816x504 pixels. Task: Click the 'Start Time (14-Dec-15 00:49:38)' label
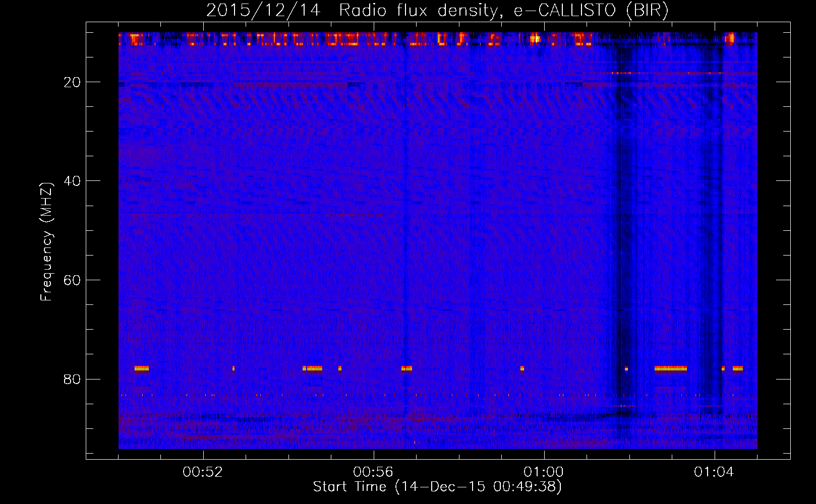click(x=437, y=487)
